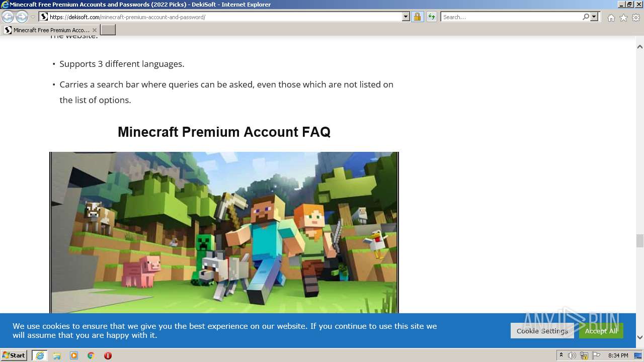Click the vertical scrollbar thumb
This screenshot has width=644, height=362.
(640, 241)
